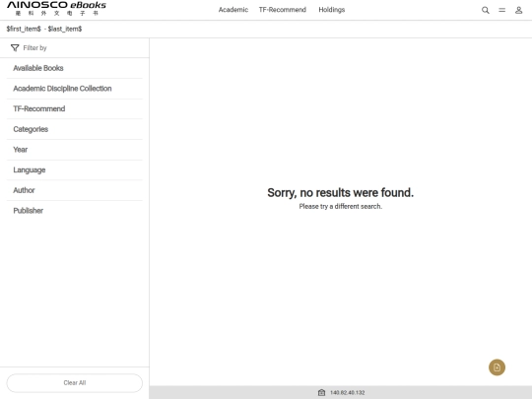
Task: Click the Clear All button
Action: pos(75,383)
